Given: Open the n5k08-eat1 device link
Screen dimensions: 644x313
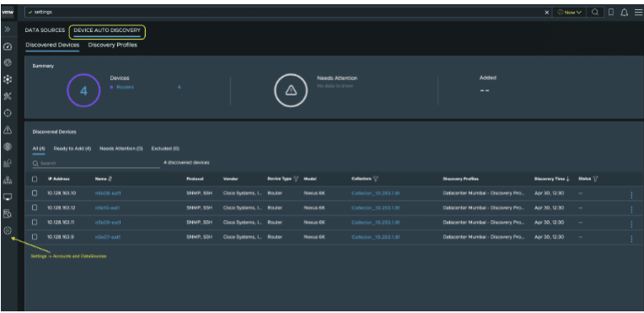Looking at the screenshot, I should (108, 193).
